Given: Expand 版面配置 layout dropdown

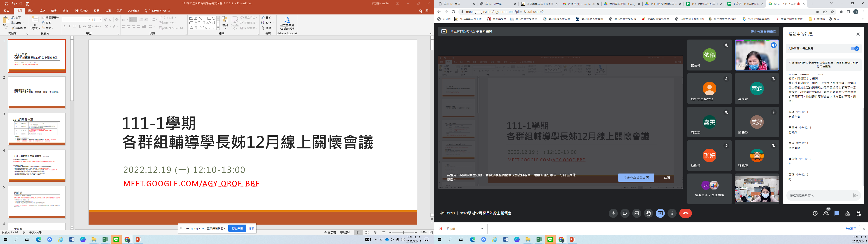Looking at the screenshot, I should click(50, 18).
